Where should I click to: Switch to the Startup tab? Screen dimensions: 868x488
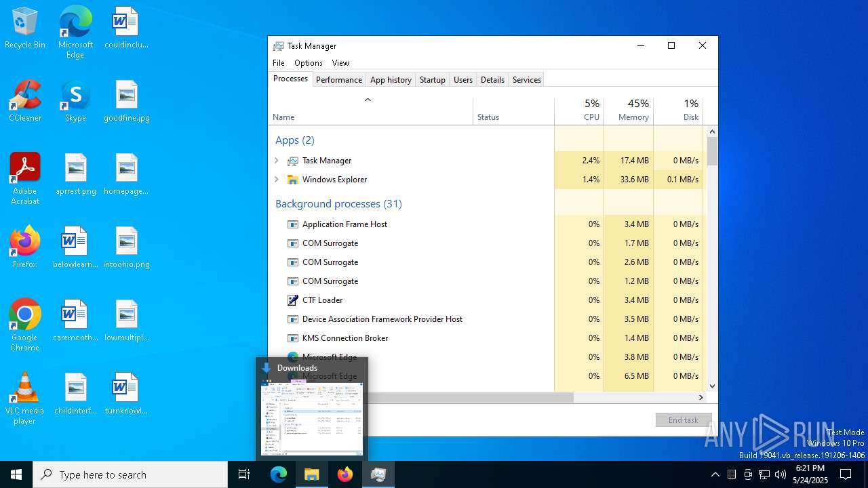(x=432, y=80)
